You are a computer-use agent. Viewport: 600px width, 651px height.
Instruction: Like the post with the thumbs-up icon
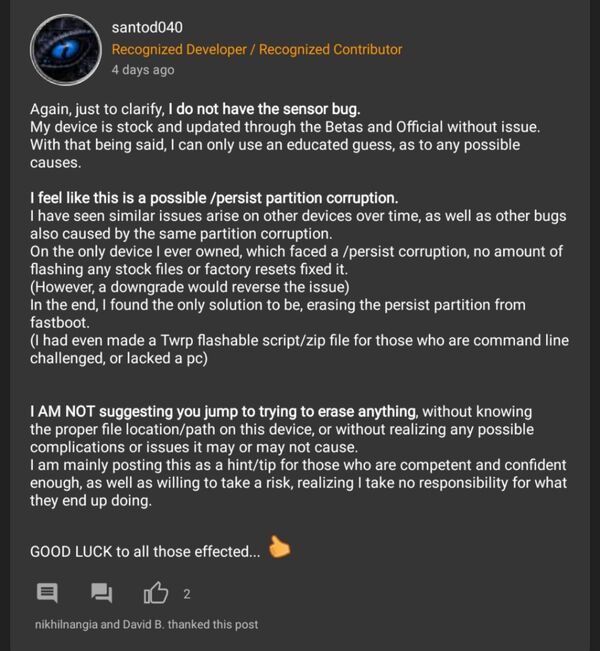pos(156,594)
